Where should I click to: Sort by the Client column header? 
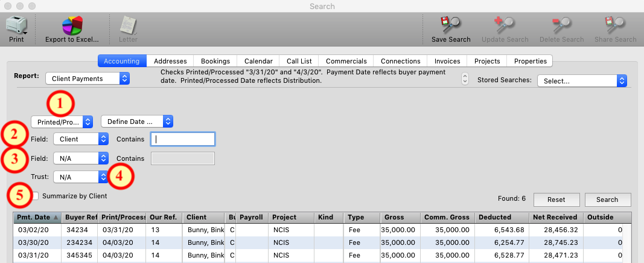coord(203,217)
